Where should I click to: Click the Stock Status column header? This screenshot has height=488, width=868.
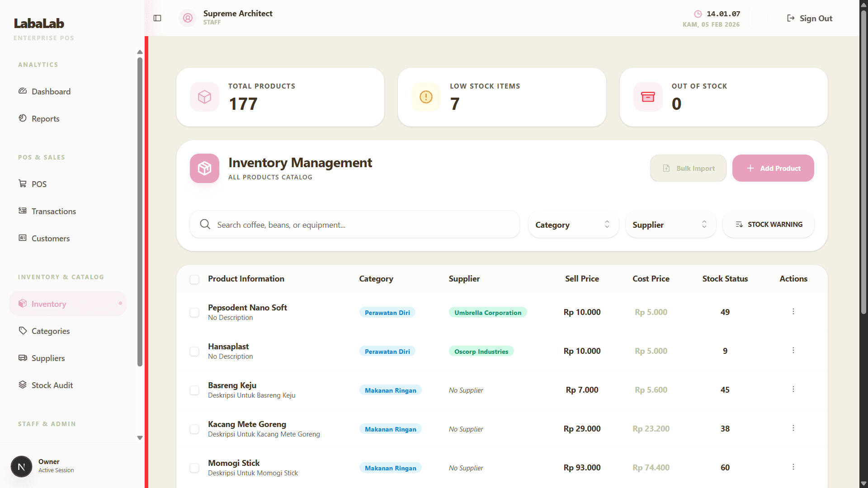(725, 279)
